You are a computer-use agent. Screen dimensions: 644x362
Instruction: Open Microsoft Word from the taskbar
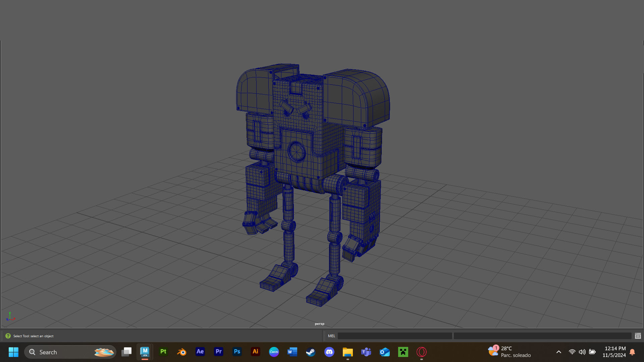coord(292,352)
